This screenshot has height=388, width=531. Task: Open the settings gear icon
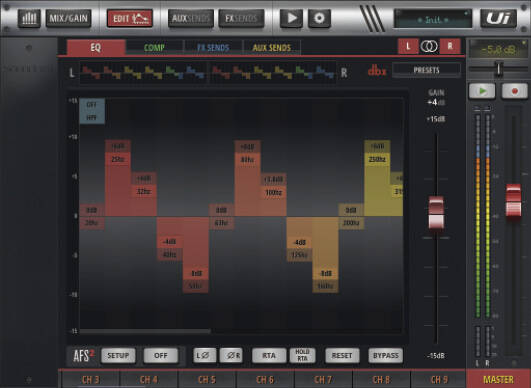319,18
